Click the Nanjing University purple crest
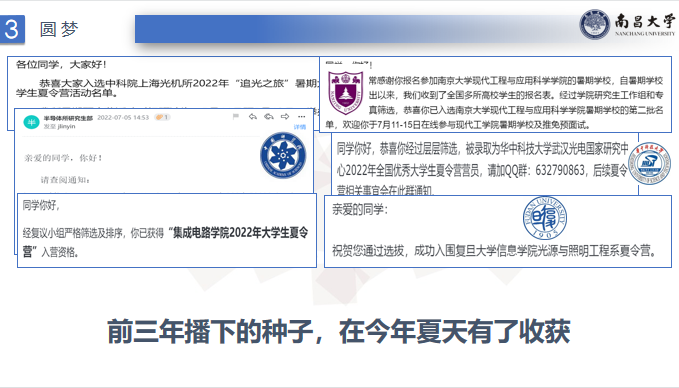 coord(345,93)
